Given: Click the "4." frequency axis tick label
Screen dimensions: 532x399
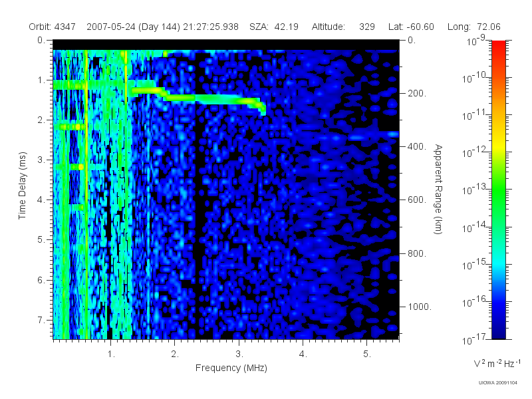Looking at the screenshot, I should [303, 354].
